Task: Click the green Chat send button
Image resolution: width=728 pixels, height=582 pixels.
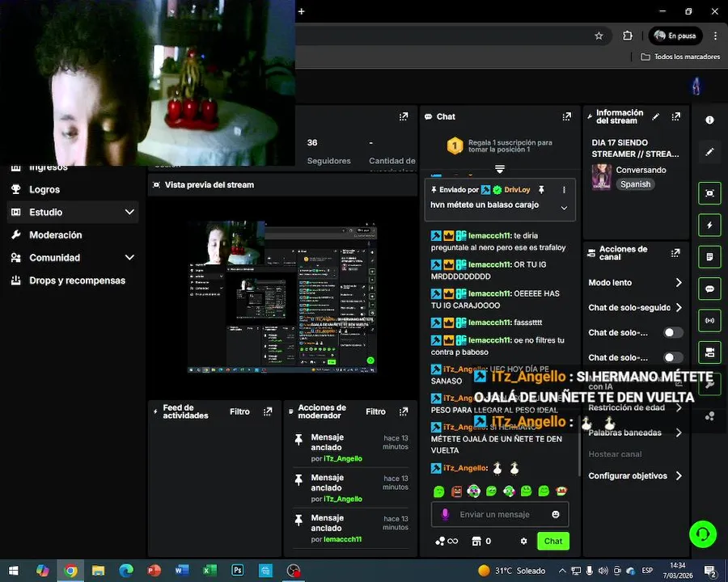Action: click(x=553, y=541)
